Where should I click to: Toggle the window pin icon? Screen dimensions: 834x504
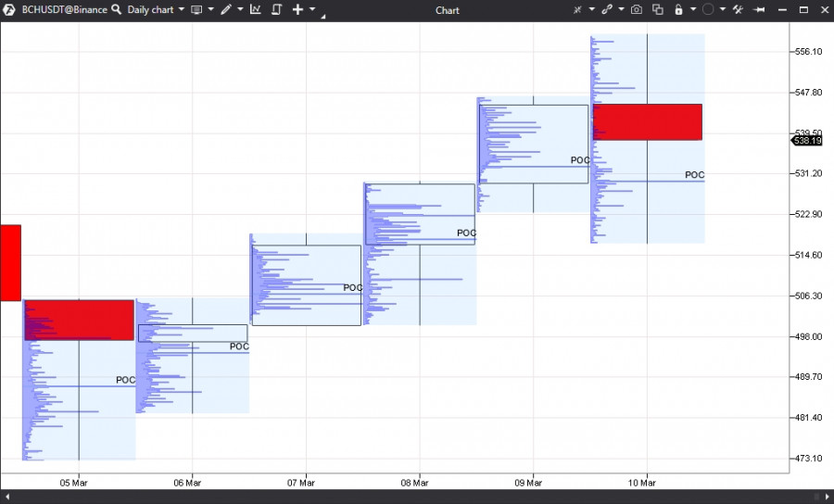pyautogui.click(x=760, y=9)
